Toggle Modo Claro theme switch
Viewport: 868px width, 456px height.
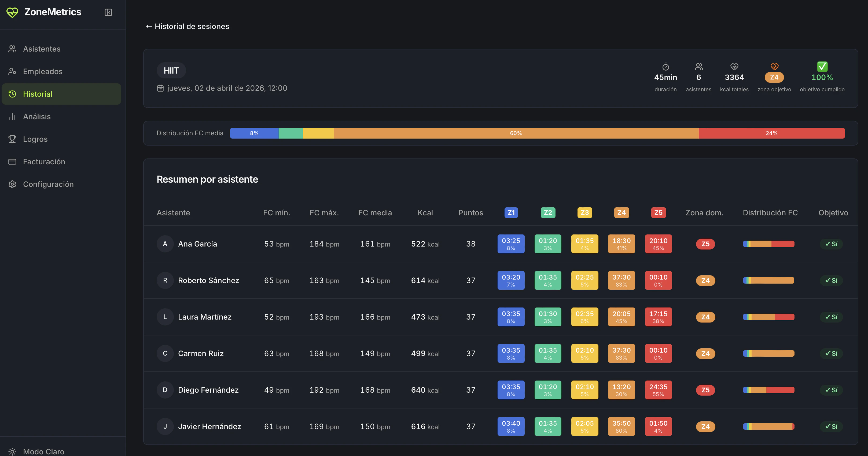(36, 451)
